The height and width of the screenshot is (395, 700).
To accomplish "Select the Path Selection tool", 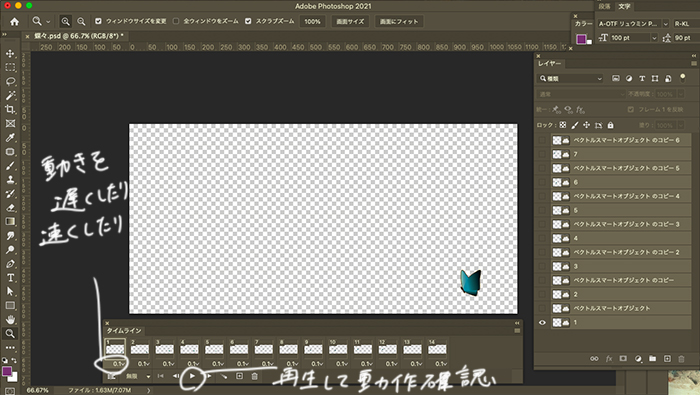I will point(10,291).
